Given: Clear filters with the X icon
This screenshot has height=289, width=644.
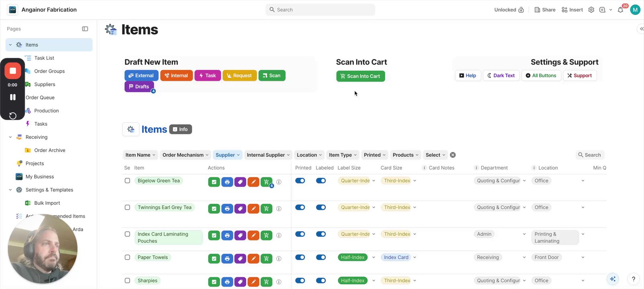Looking at the screenshot, I should coord(453,155).
